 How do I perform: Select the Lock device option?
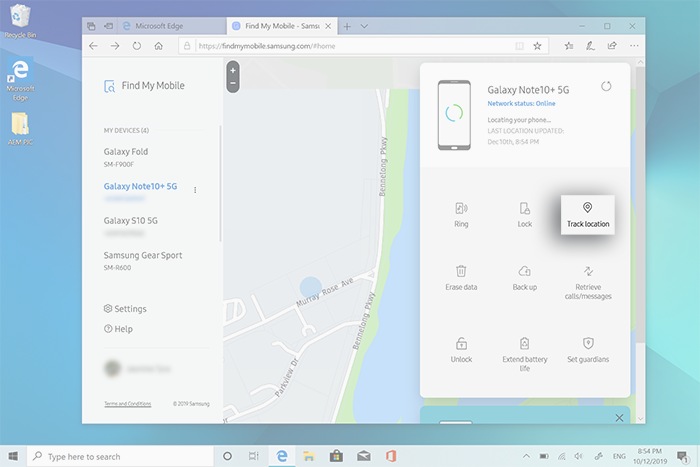pos(525,215)
